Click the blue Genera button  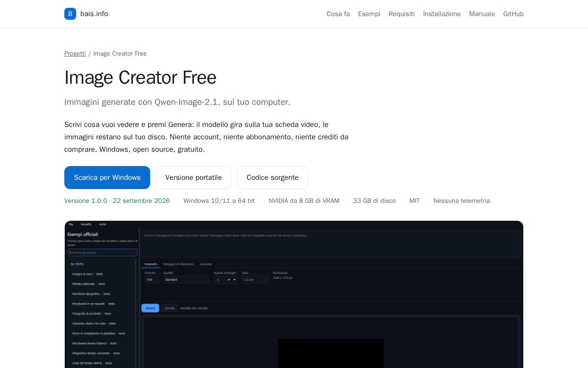[x=150, y=308]
